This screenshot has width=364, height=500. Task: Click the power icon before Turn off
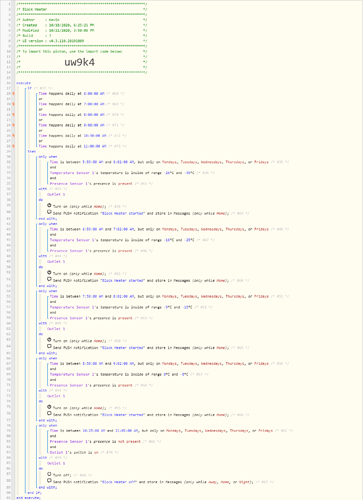[49, 474]
